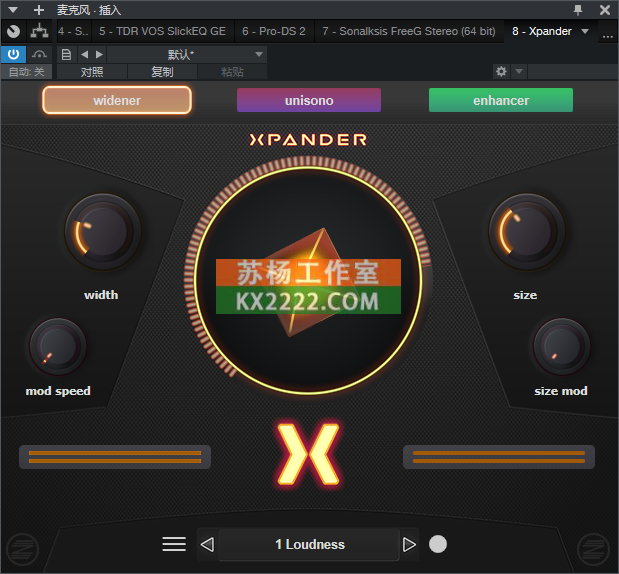Open the hamburger preset list menu
This screenshot has height=574, width=619.
coord(174,544)
